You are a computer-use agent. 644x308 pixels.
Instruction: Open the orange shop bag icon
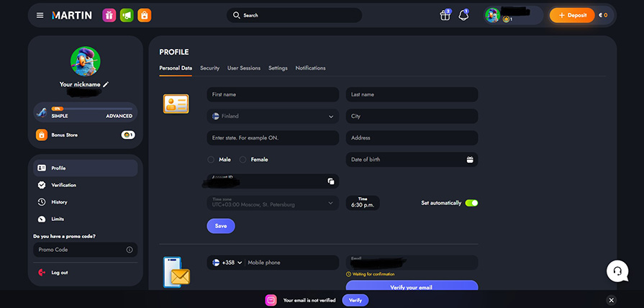coord(144,15)
